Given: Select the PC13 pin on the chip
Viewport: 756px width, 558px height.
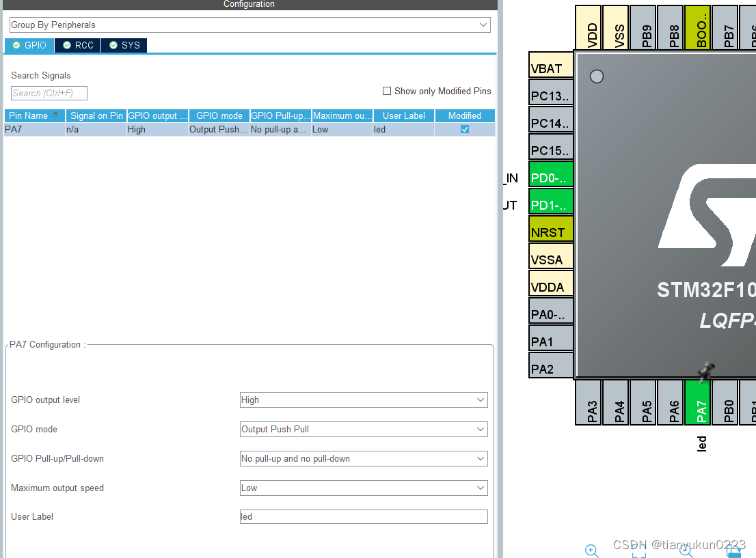Looking at the screenshot, I should (x=551, y=92).
